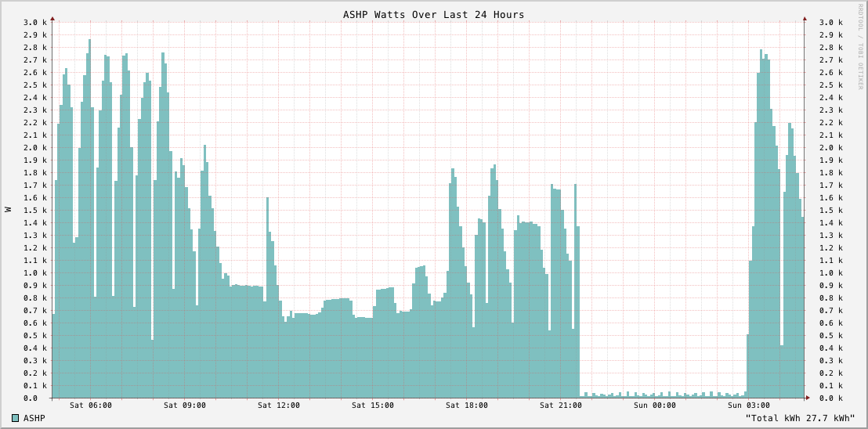Click the W unit label on left axis

point(9,210)
